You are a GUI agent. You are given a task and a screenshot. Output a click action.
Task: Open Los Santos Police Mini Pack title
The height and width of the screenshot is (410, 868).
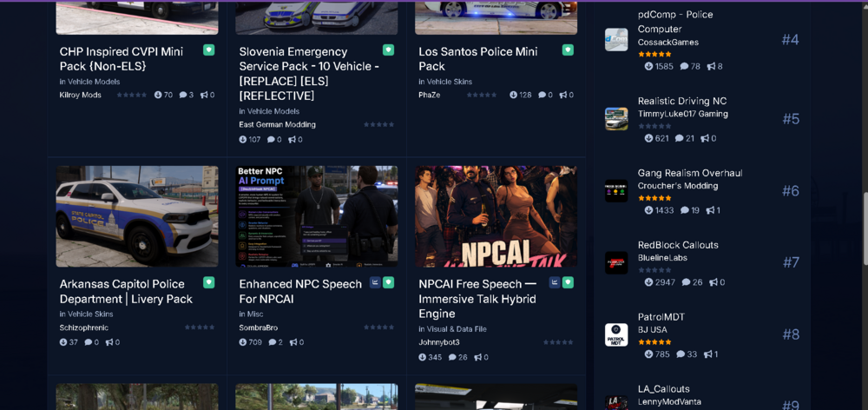pos(479,59)
